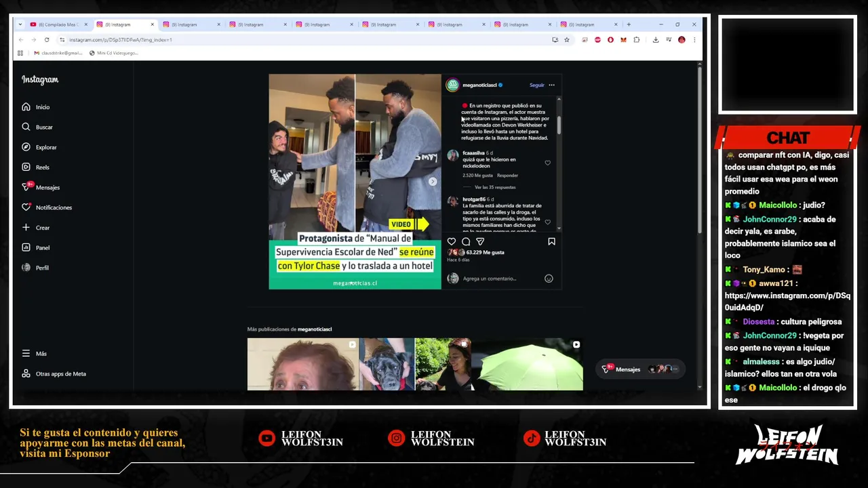
Task: Open Buscar search in the sidebar
Action: pos(37,127)
